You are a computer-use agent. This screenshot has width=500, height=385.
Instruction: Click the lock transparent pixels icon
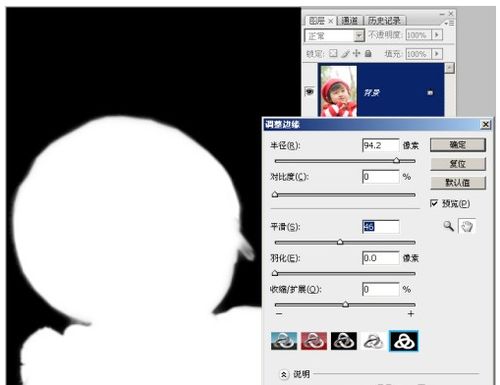pos(333,53)
